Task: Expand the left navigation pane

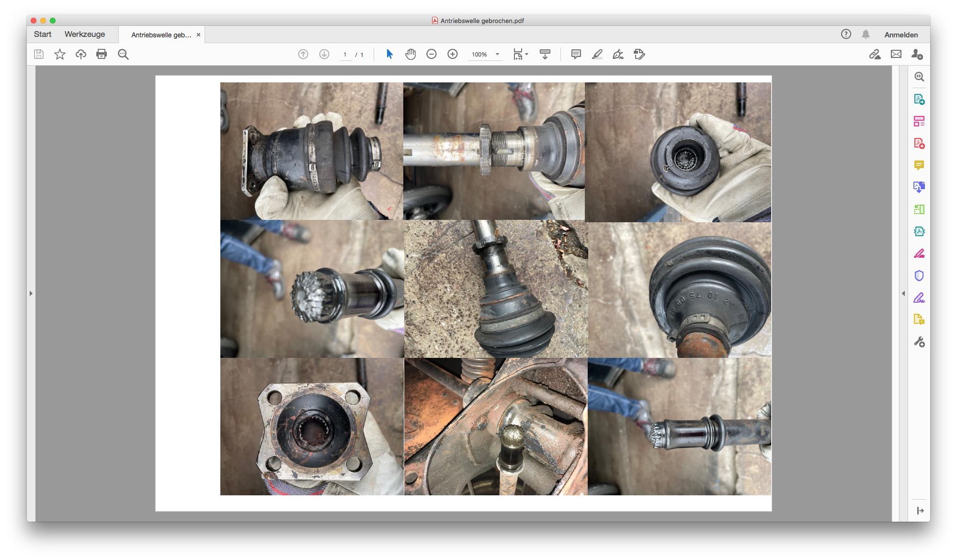Action: [31, 293]
